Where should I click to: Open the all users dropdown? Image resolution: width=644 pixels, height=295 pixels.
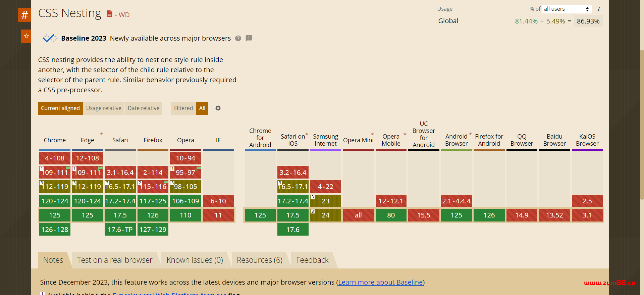[x=566, y=9]
